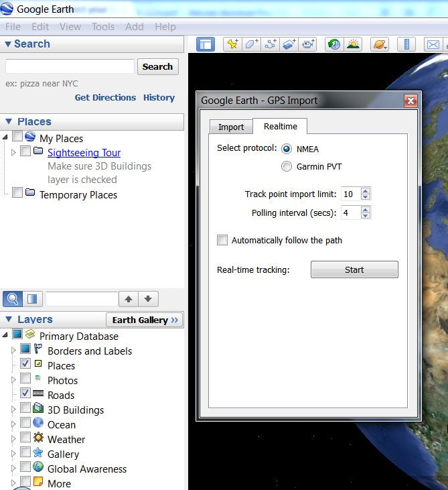448x490 pixels.
Task: Switch to the Realtime tab
Action: click(280, 126)
